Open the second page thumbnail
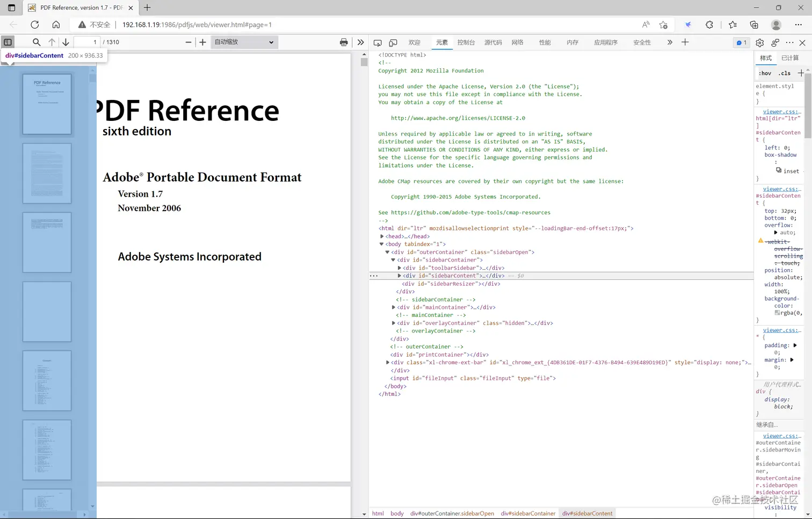Viewport: 812px width, 519px height. [47, 174]
